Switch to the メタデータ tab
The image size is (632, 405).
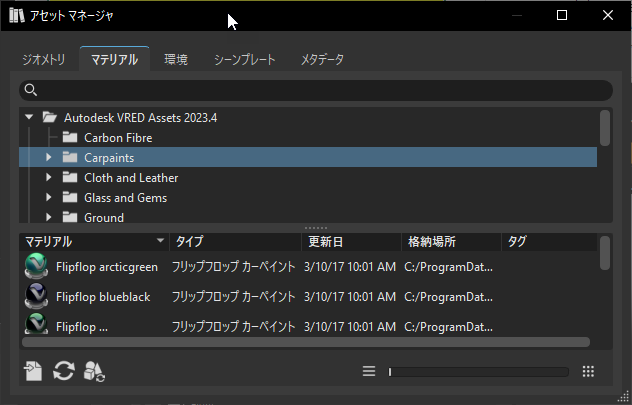(x=322, y=60)
